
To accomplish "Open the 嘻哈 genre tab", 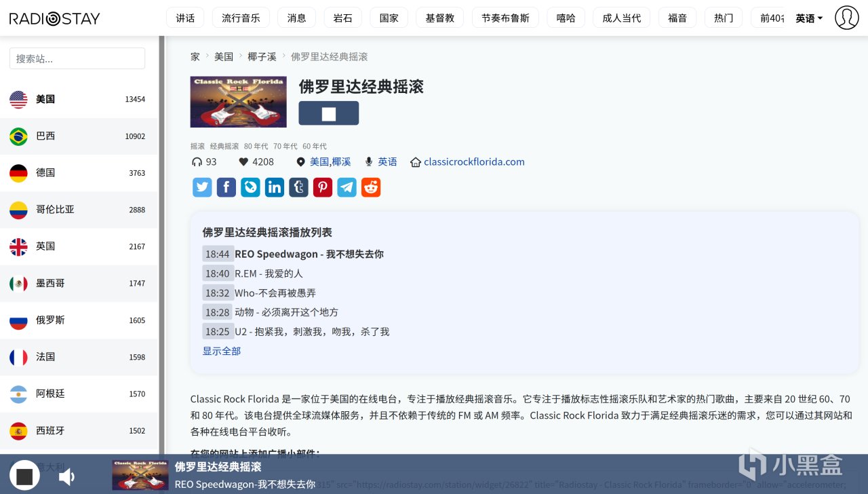I will tap(566, 18).
